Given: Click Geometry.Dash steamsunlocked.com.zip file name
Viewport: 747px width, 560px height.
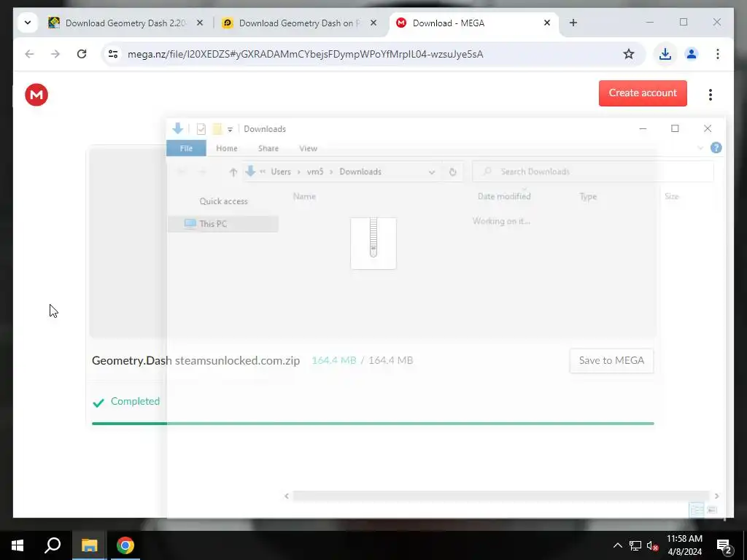Looking at the screenshot, I should [196, 360].
